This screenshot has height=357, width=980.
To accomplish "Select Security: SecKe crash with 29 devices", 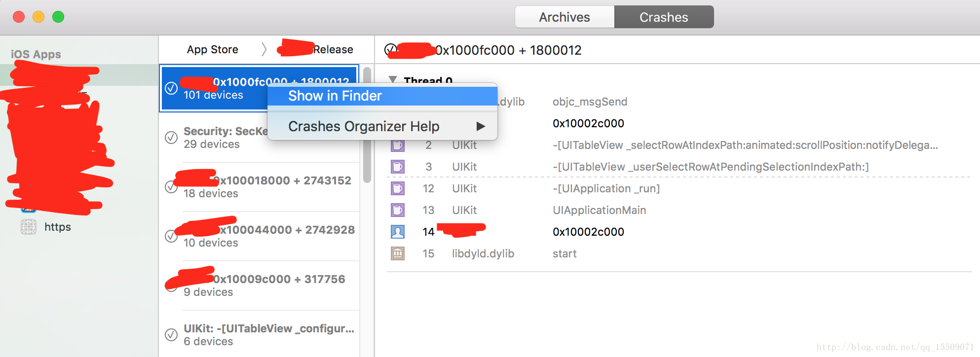I will coord(259,138).
